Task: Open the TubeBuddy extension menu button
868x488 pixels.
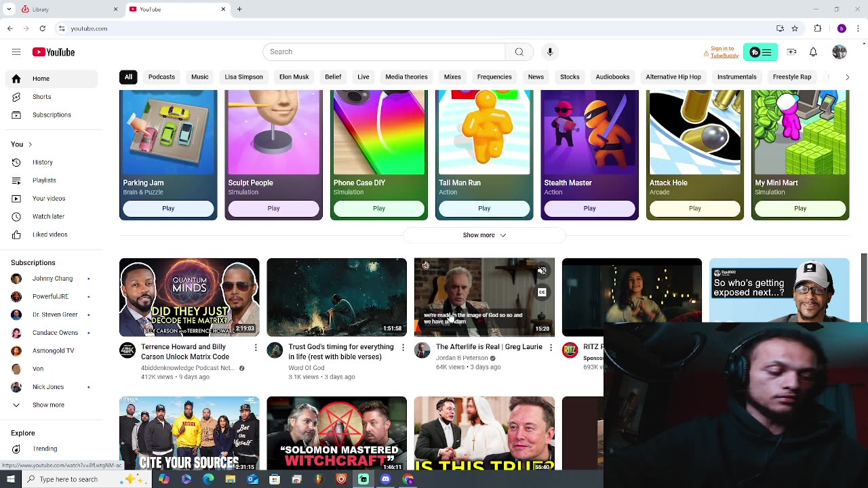Action: tap(760, 52)
